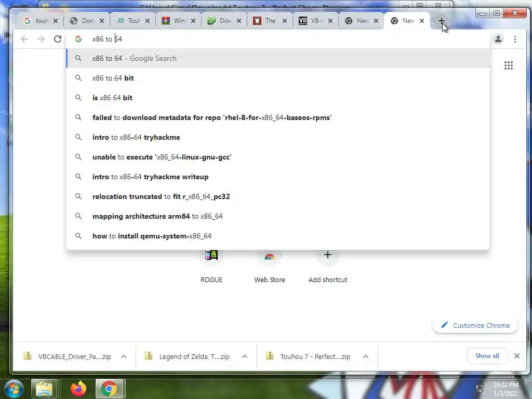Screen dimensions: 532x399
Task: Select 'how to install qemu-system-x86_64' suggestion
Action: tap(278, 236)
